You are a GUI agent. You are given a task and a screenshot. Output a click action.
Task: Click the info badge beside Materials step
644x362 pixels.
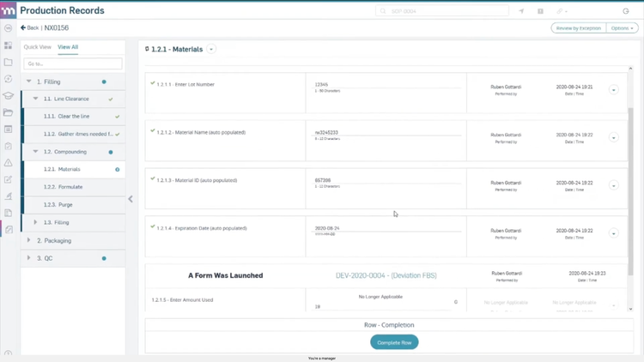pos(118,170)
